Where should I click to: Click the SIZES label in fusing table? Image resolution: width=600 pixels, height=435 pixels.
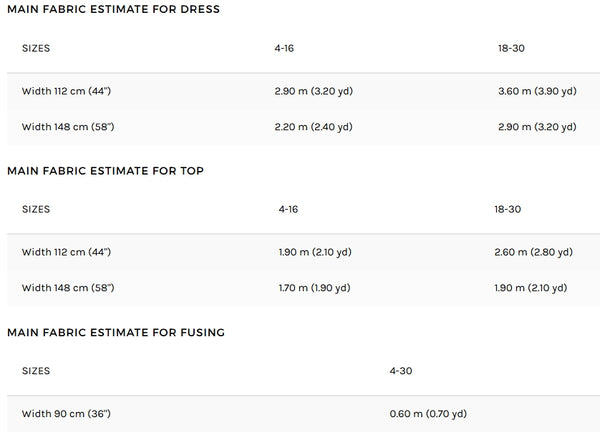coord(36,371)
